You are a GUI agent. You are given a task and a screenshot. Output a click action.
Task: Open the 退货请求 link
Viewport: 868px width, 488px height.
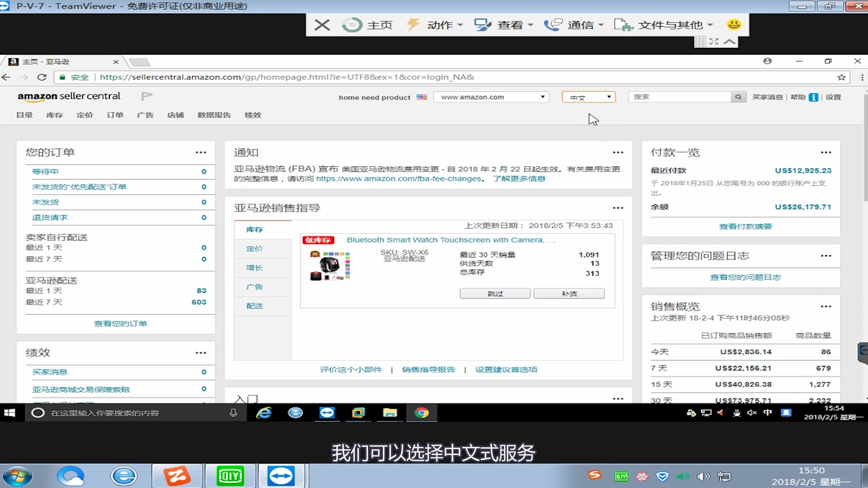point(50,218)
